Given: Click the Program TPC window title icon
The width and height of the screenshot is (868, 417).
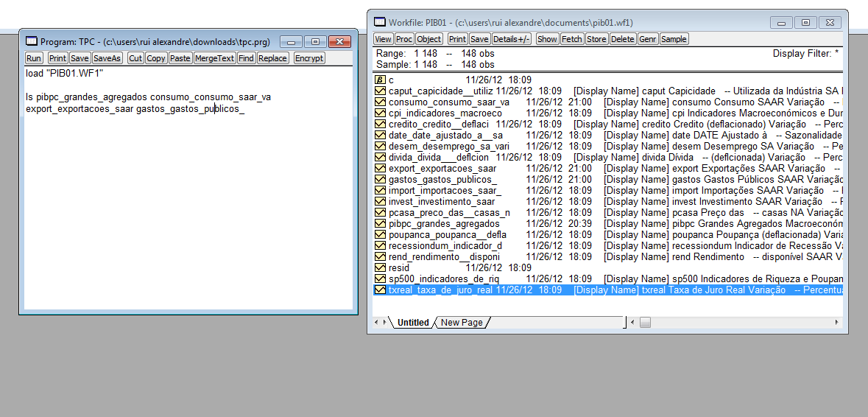Looking at the screenshot, I should click(x=32, y=41).
